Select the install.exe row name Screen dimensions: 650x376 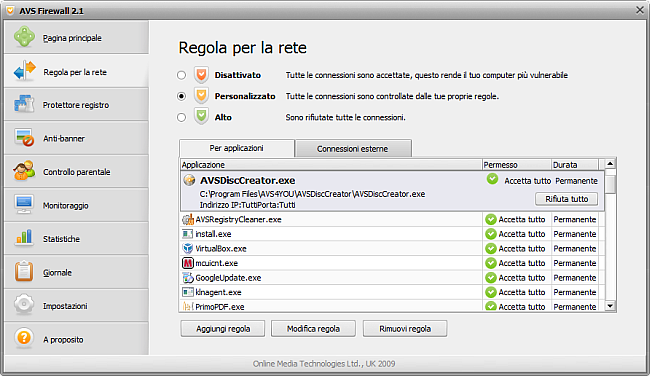coord(213,234)
